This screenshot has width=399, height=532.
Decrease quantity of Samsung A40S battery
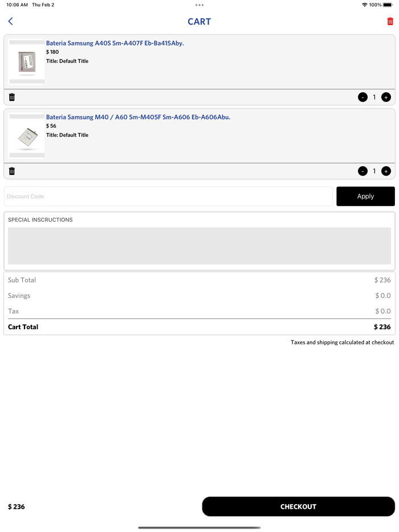tap(363, 97)
